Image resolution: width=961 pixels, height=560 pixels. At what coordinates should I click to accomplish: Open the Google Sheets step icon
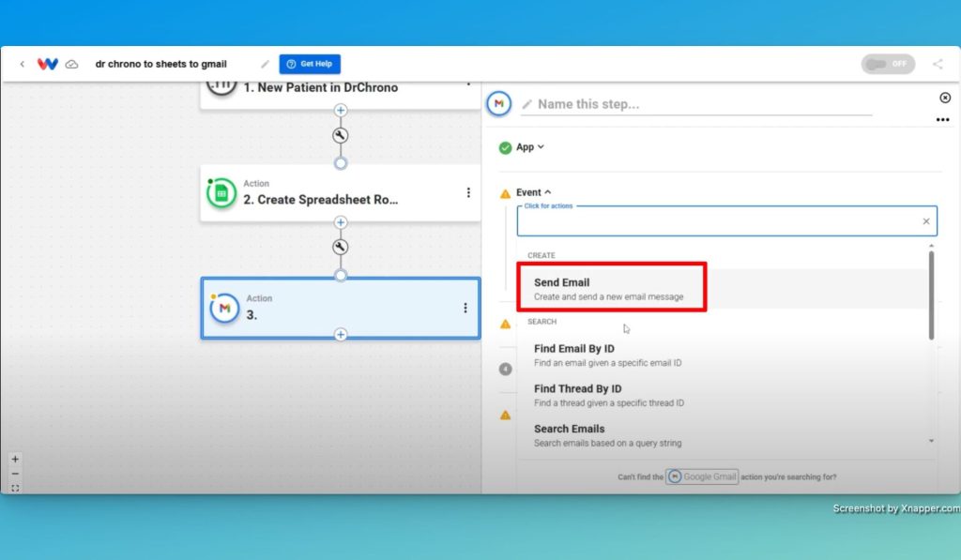pos(221,193)
